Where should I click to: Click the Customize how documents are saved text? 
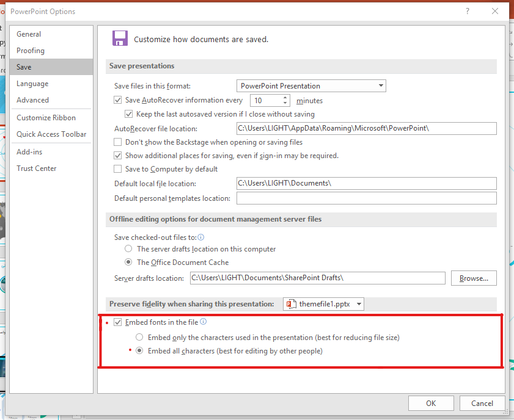[x=201, y=40]
